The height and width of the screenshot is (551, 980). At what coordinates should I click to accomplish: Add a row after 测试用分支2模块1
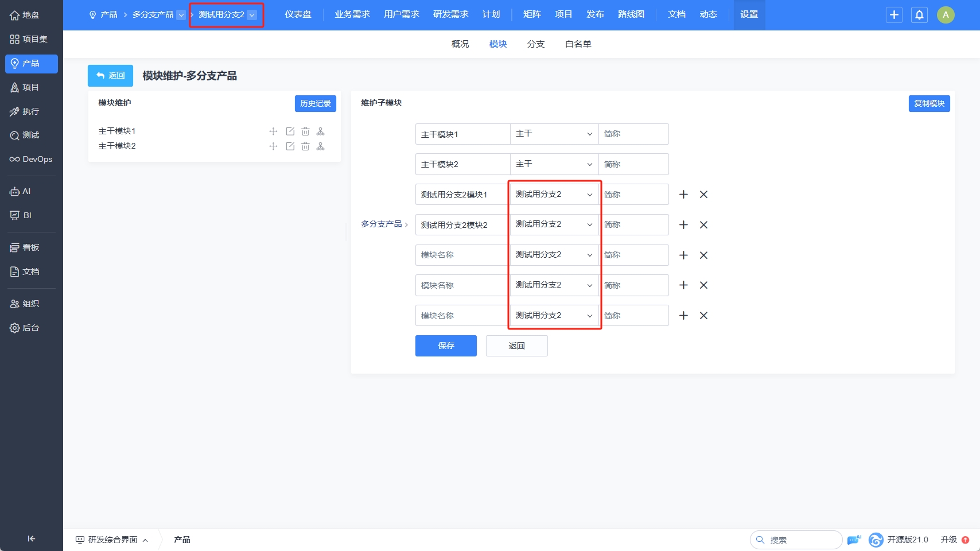tap(683, 195)
